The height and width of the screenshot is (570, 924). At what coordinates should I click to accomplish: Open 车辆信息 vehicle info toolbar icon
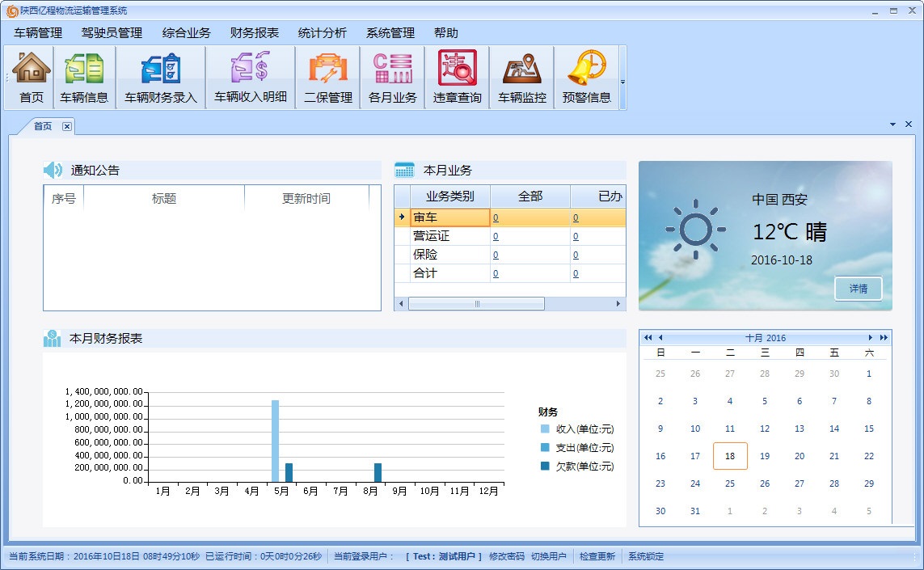84,78
